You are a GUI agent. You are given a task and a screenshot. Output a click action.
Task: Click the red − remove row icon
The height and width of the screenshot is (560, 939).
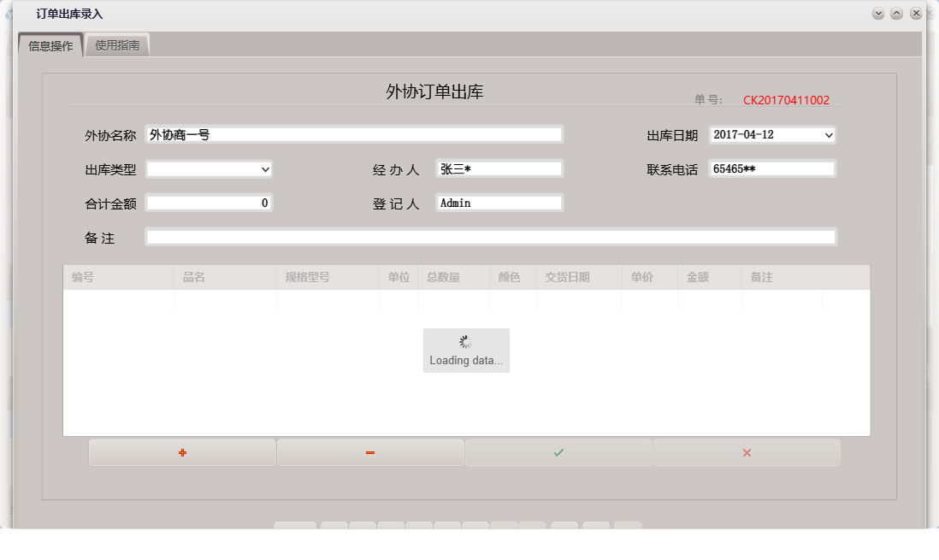[369, 452]
